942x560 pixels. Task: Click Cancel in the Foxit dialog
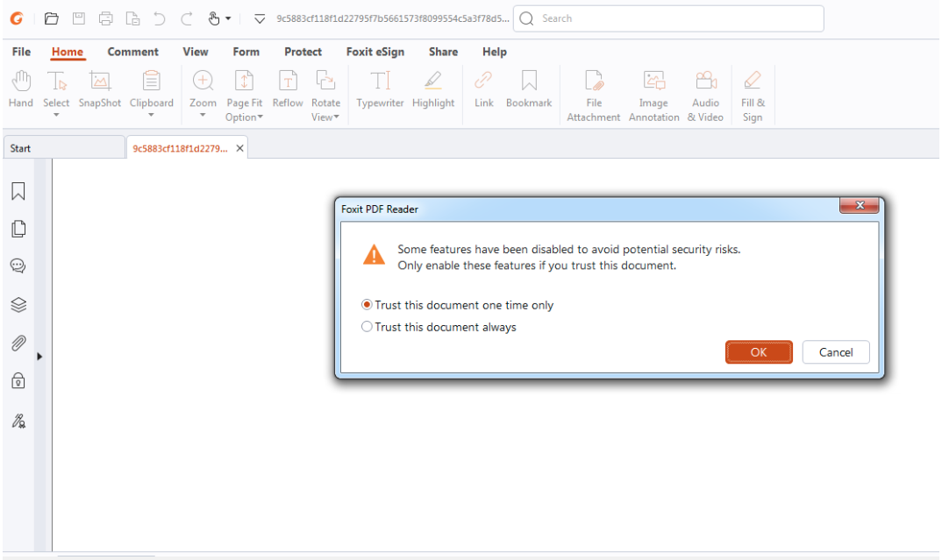pyautogui.click(x=835, y=352)
